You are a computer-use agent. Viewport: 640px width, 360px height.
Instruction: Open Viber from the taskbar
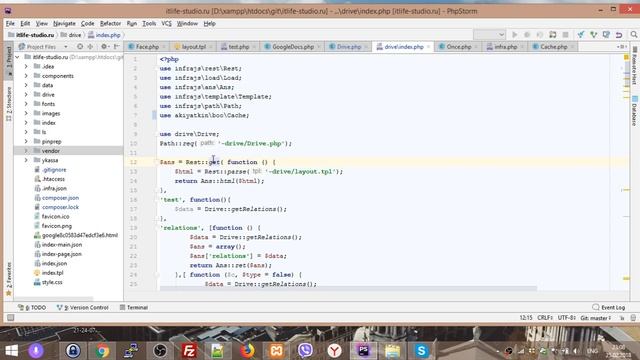pyautogui.click(x=305, y=351)
